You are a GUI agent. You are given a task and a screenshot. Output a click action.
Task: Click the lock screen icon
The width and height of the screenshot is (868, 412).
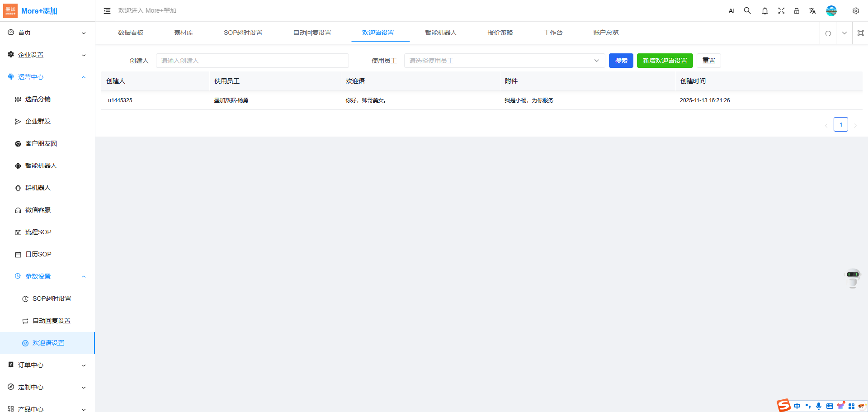tap(797, 11)
